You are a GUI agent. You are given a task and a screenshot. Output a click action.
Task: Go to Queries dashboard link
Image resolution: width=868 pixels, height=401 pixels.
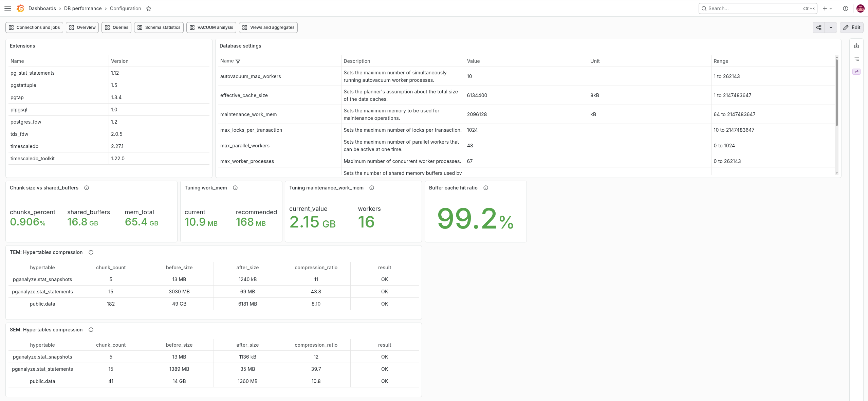coord(116,28)
